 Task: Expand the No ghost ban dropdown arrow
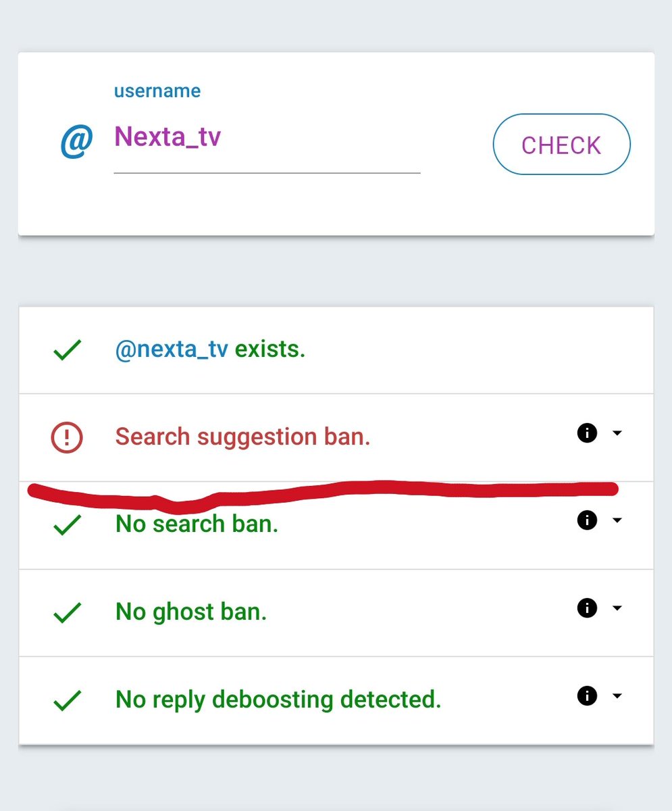[x=617, y=608]
